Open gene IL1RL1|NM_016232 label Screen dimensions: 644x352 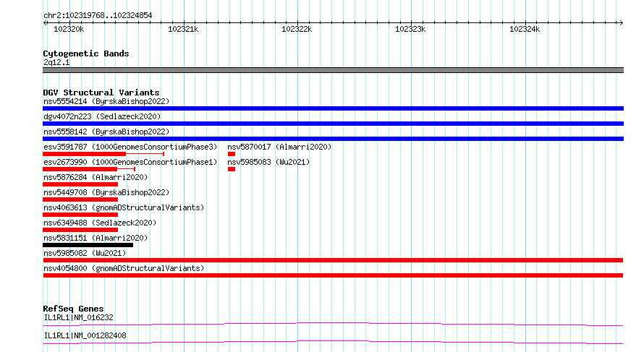pyautogui.click(x=78, y=317)
